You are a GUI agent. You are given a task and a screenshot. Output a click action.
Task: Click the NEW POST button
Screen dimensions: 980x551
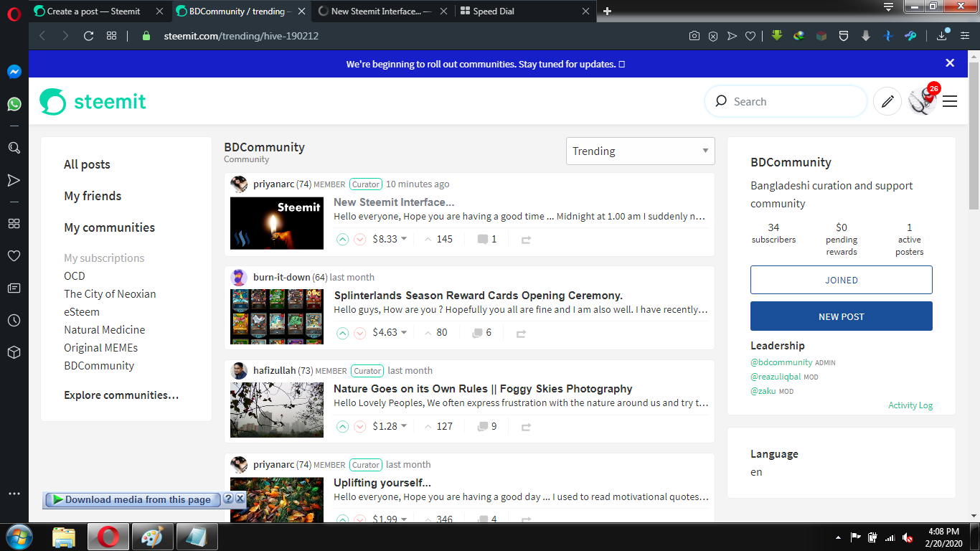click(842, 316)
